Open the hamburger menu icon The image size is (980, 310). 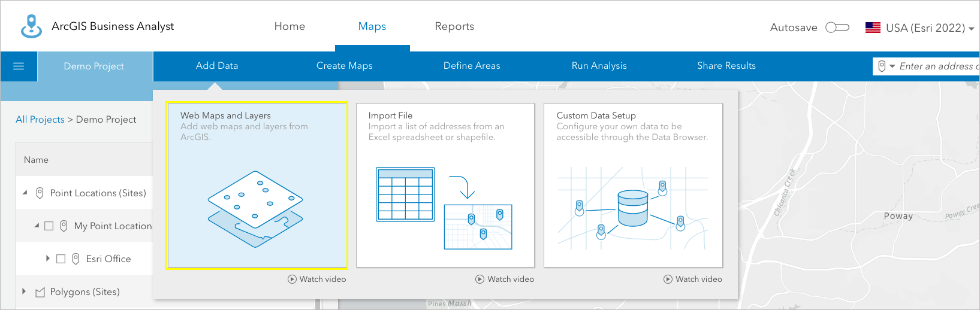pos(19,66)
